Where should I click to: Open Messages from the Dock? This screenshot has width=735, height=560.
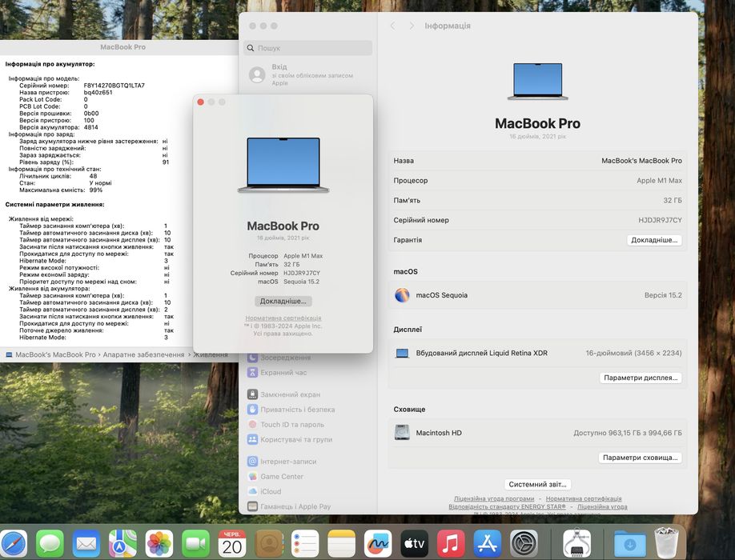click(x=50, y=544)
